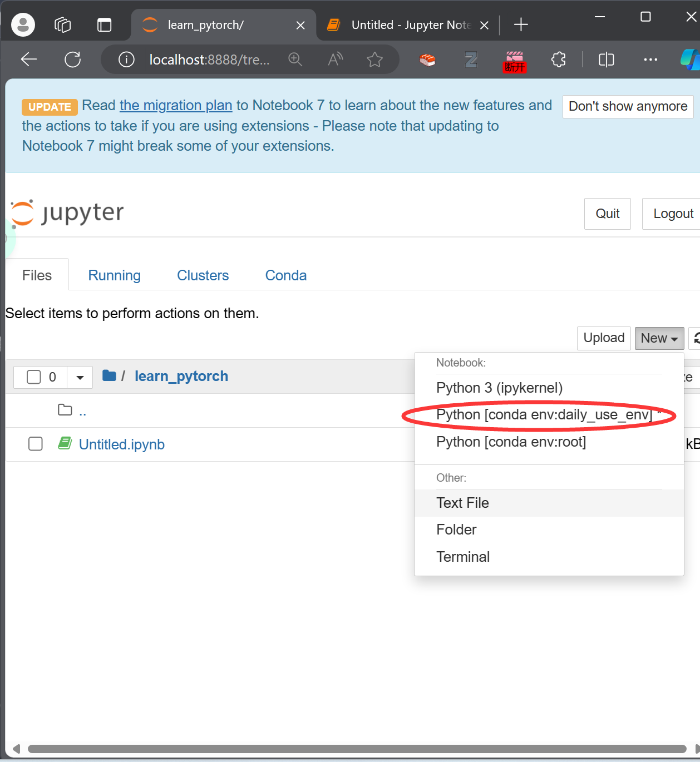Click the selected item count '0'
Image resolution: width=700 pixels, height=762 pixels.
(x=52, y=377)
